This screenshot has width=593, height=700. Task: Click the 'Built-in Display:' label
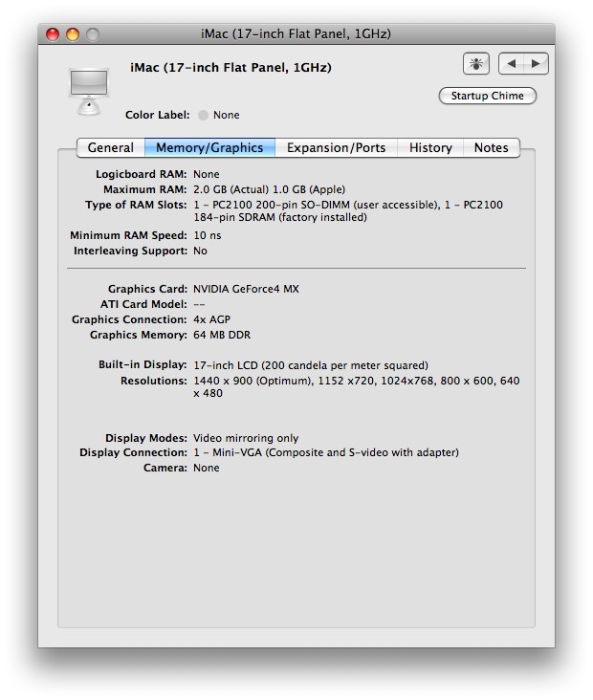(143, 364)
